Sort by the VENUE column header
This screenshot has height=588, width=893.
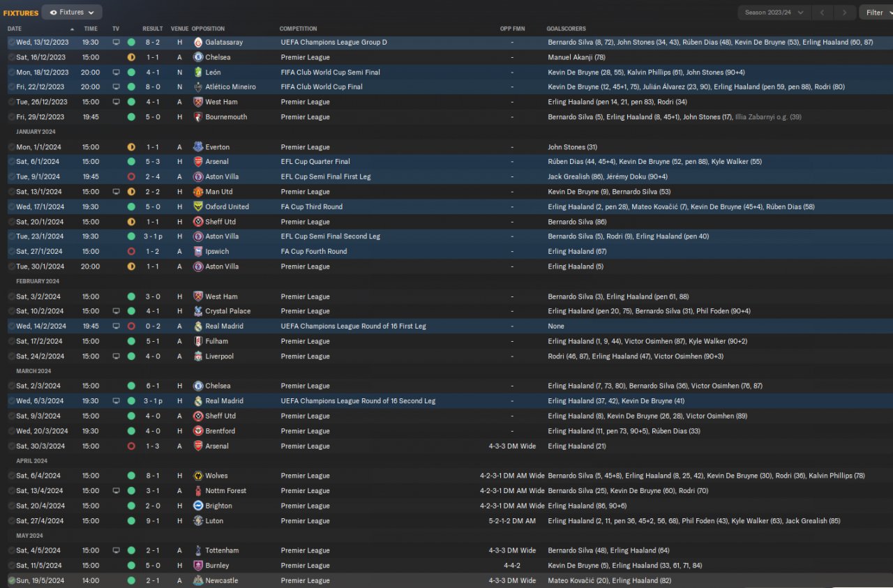point(179,29)
